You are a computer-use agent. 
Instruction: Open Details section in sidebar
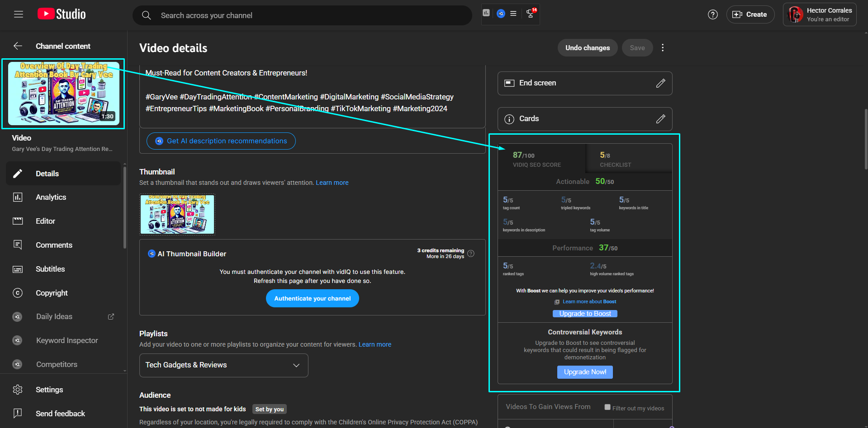coord(63,174)
